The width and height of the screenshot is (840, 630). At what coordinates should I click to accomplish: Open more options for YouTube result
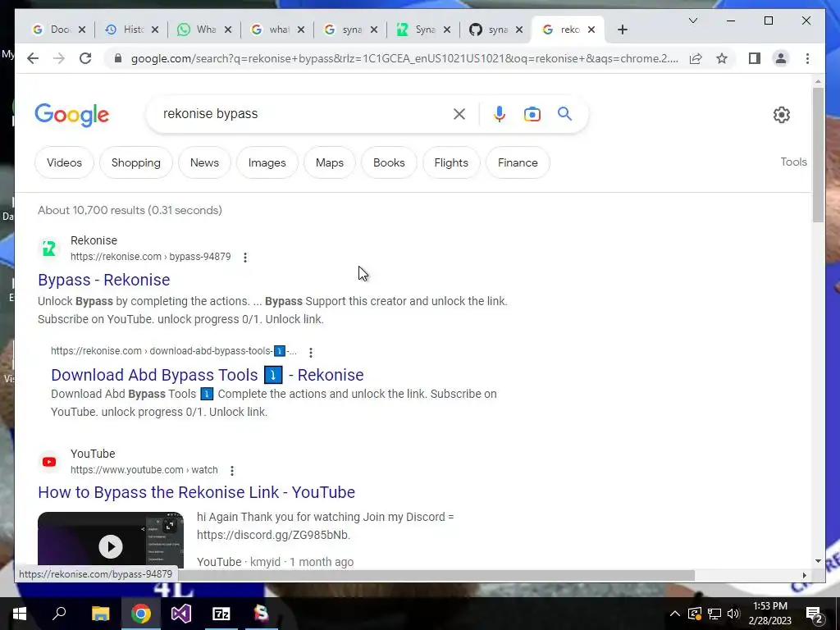point(232,470)
